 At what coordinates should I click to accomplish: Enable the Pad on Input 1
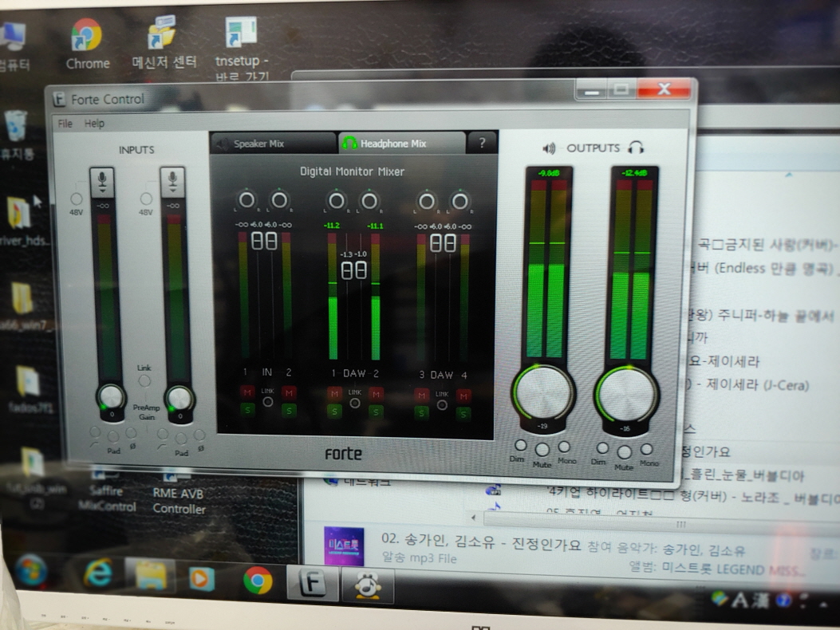click(113, 436)
